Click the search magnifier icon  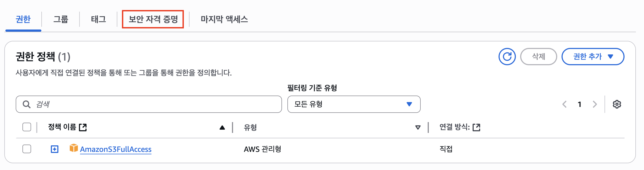[x=26, y=104]
